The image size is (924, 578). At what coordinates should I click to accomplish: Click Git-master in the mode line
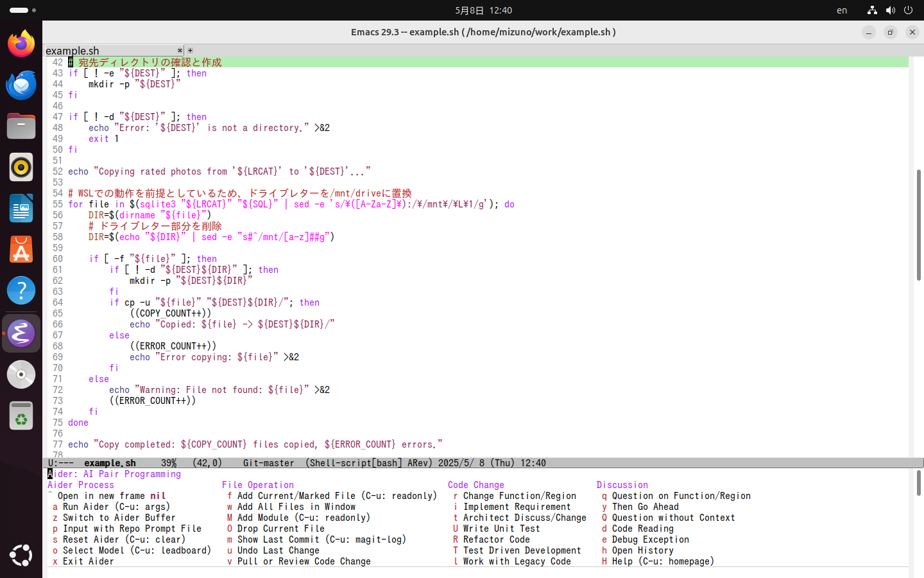(x=268, y=463)
